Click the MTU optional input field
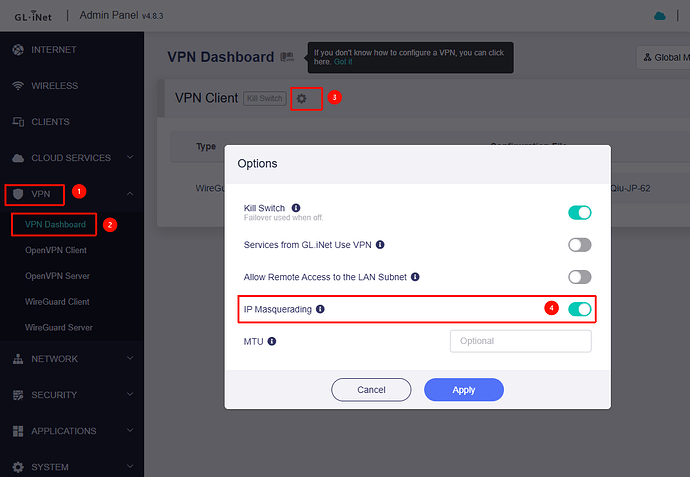690x477 pixels. (x=520, y=341)
